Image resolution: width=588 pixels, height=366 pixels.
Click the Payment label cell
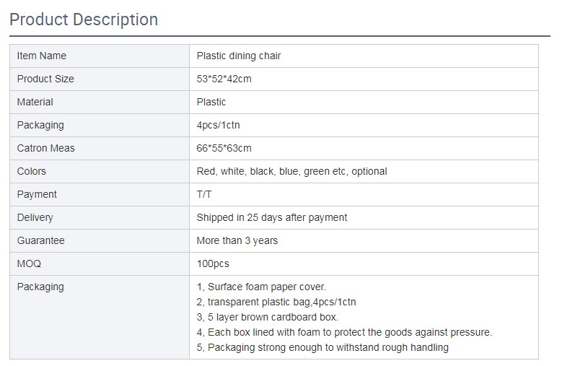[x=37, y=194]
